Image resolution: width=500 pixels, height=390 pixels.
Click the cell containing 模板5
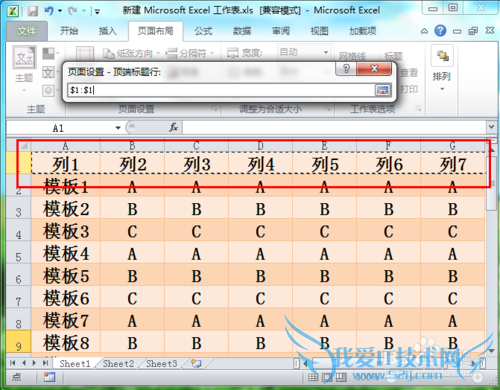[x=66, y=275]
